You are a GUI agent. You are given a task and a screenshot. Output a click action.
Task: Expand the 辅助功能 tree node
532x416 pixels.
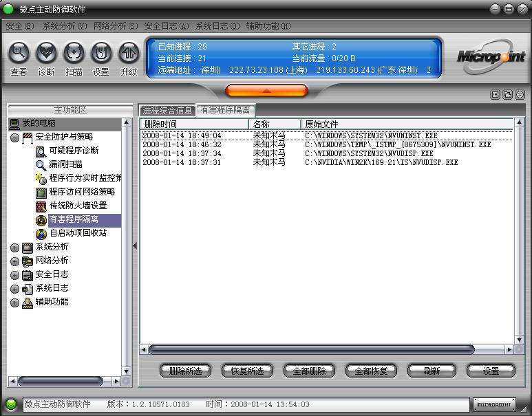[14, 303]
